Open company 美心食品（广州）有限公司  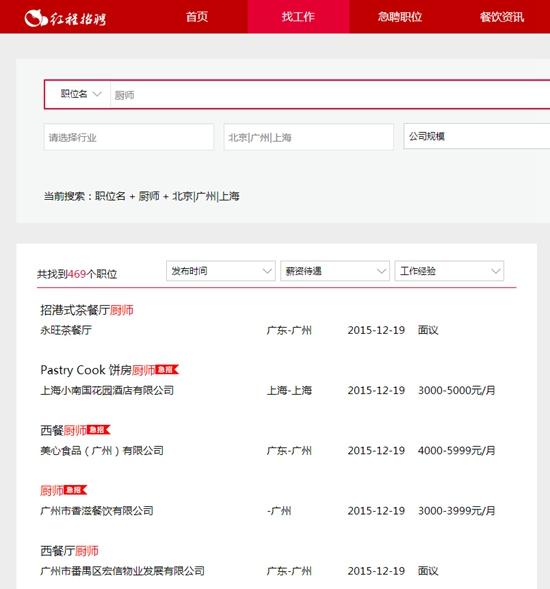pyautogui.click(x=102, y=450)
